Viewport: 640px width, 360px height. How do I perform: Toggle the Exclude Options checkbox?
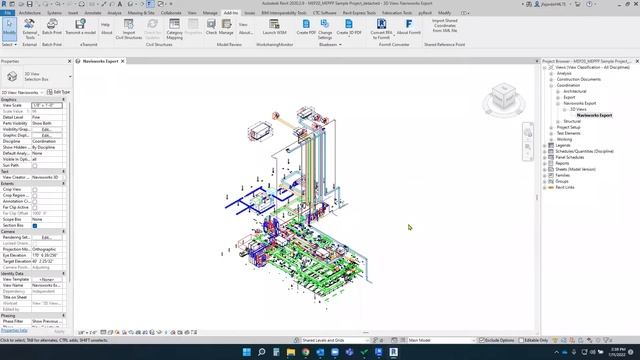(481, 340)
